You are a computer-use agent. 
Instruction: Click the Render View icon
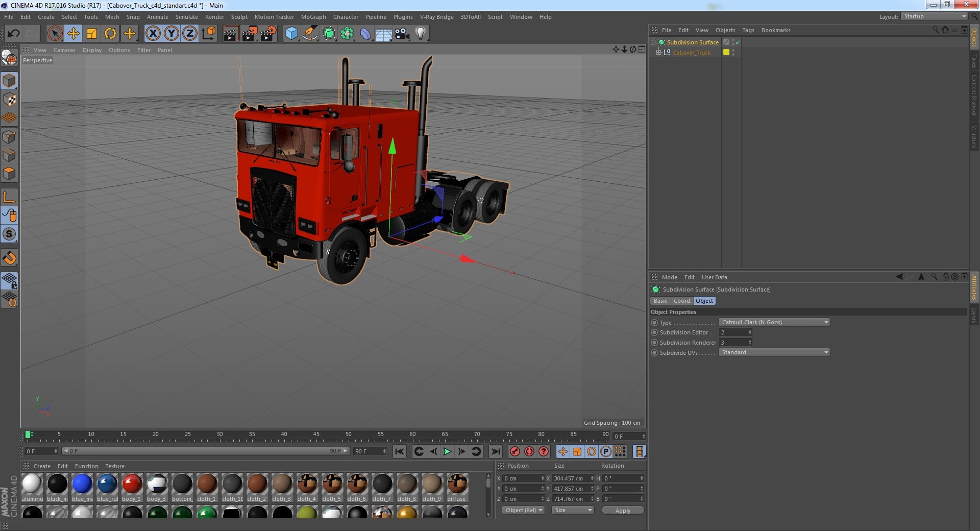click(x=231, y=34)
